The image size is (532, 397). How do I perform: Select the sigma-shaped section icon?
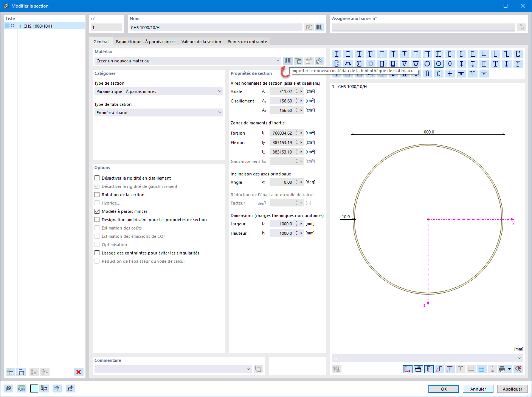(359, 64)
